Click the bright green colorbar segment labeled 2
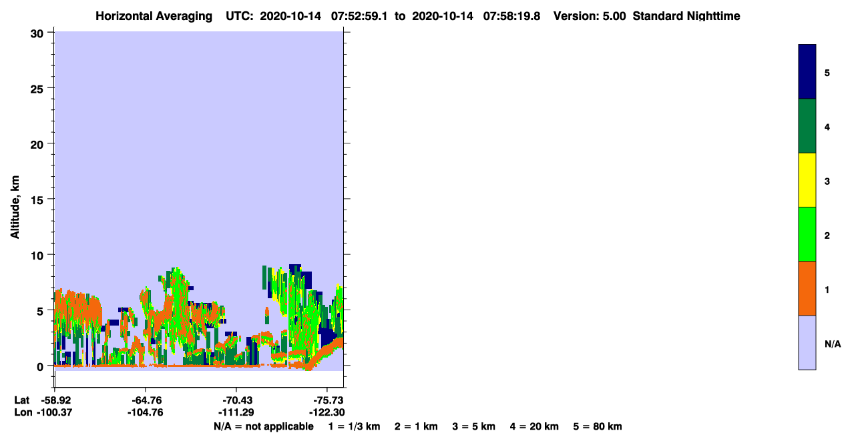The height and width of the screenshot is (445, 868). pyautogui.click(x=807, y=234)
